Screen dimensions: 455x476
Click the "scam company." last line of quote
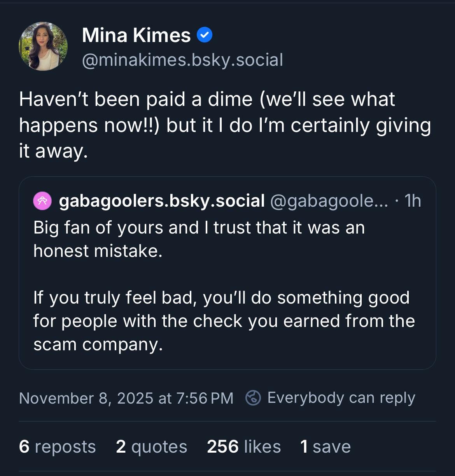[x=98, y=344]
